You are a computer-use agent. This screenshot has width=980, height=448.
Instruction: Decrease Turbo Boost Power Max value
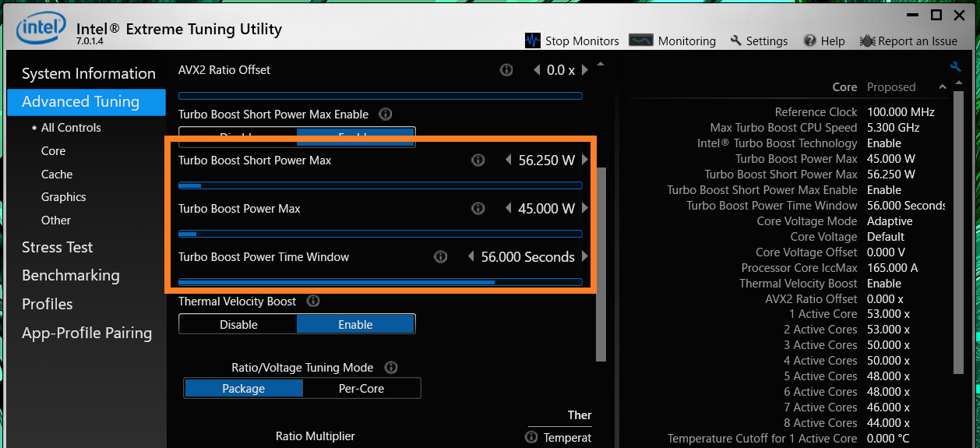pyautogui.click(x=509, y=209)
